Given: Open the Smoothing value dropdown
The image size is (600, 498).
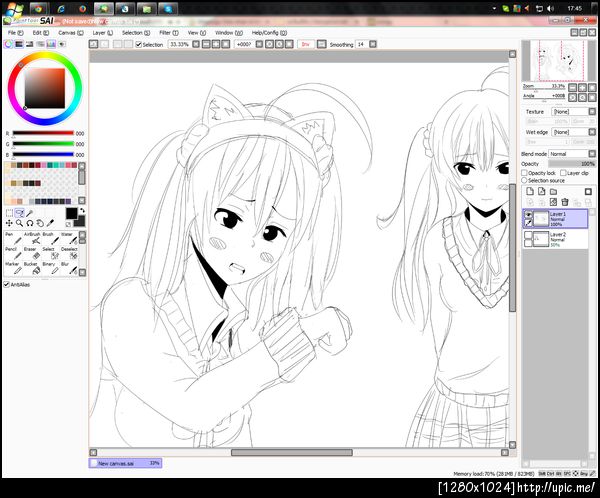Looking at the screenshot, I should tap(373, 44).
